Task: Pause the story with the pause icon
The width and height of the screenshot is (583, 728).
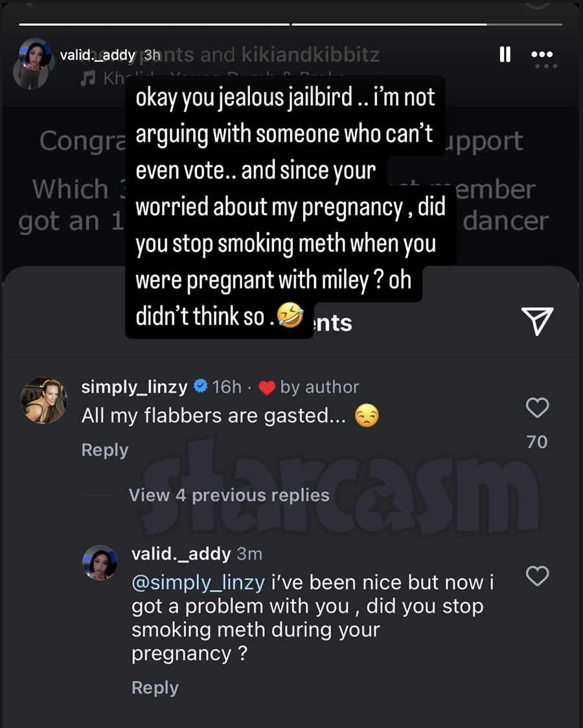Action: [505, 54]
